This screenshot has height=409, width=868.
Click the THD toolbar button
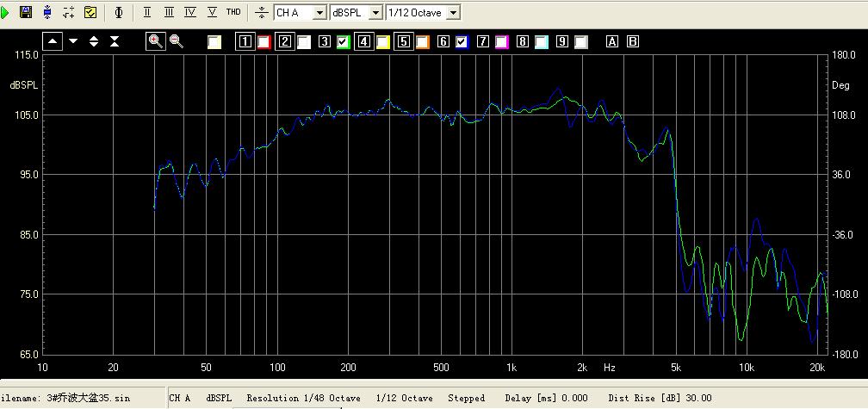click(233, 12)
